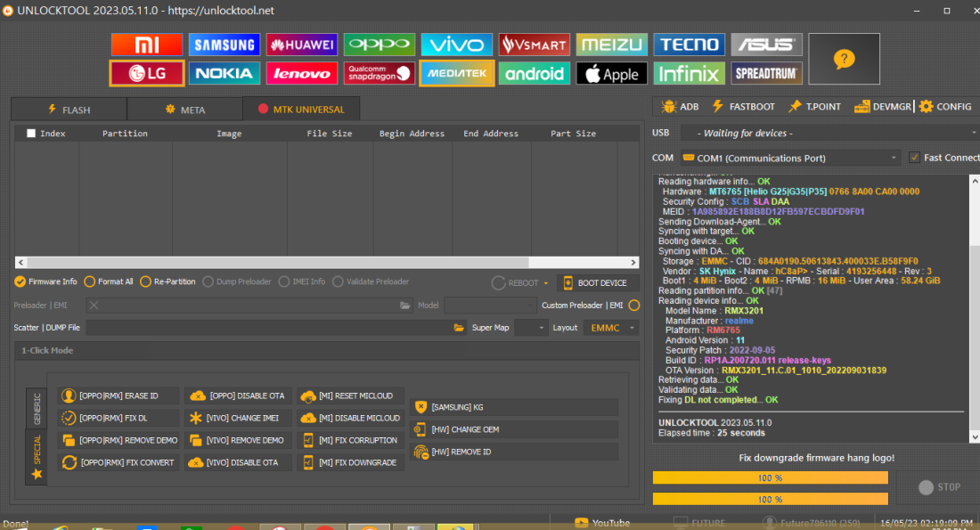Toggle the Fast Connect checkbox
The width and height of the screenshot is (980, 530).
tap(914, 158)
